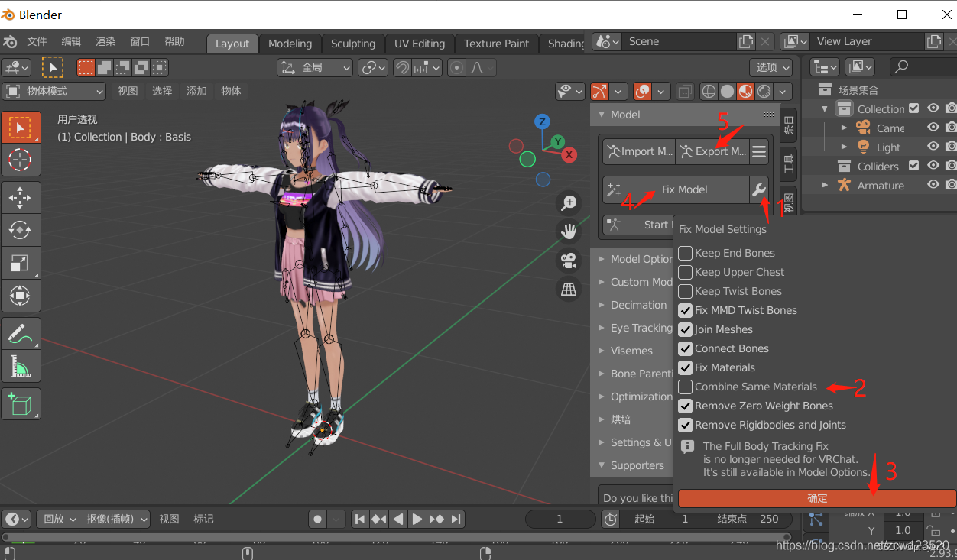
Task: Select the Transform tool
Action: point(20,294)
